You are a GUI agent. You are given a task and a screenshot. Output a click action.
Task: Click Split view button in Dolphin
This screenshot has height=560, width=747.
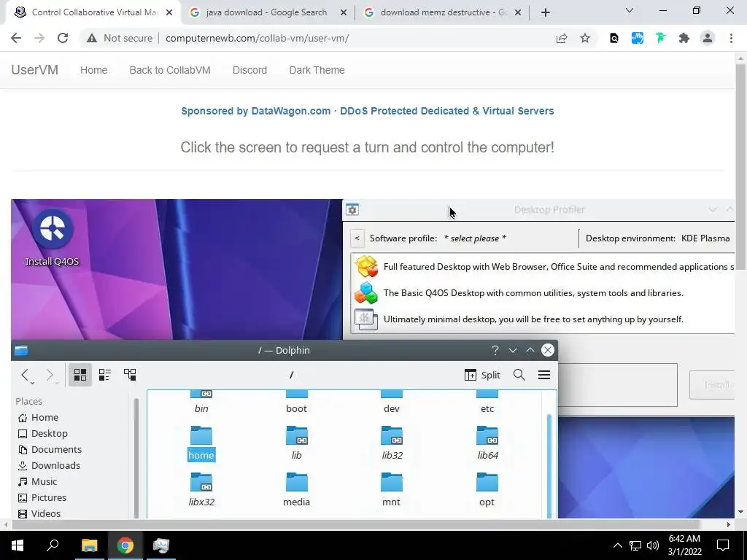482,375
